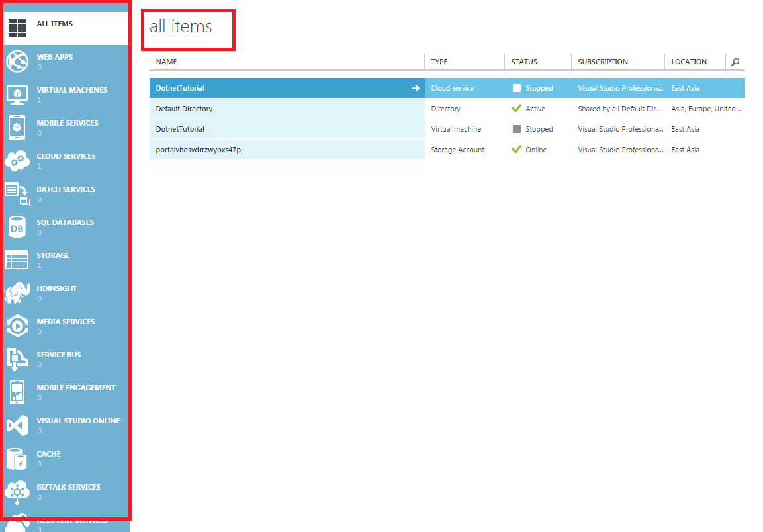This screenshot has height=532, width=763.
Task: Click the gray stopped square icon for Virtual machine
Action: click(x=517, y=129)
